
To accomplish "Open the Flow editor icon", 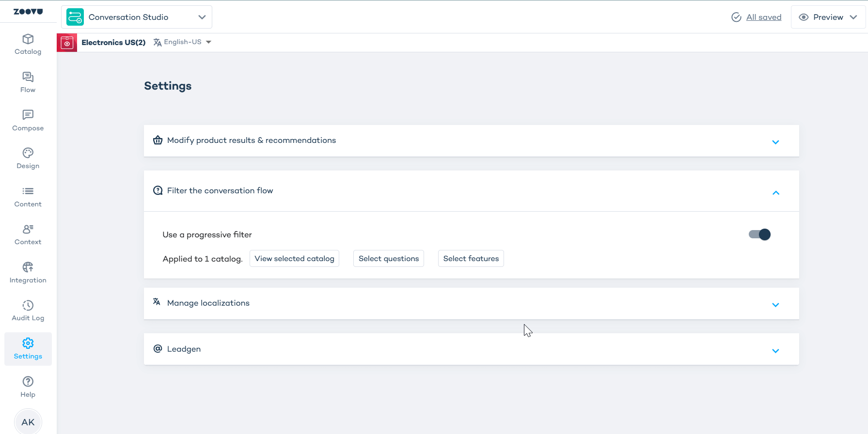I will click(28, 77).
